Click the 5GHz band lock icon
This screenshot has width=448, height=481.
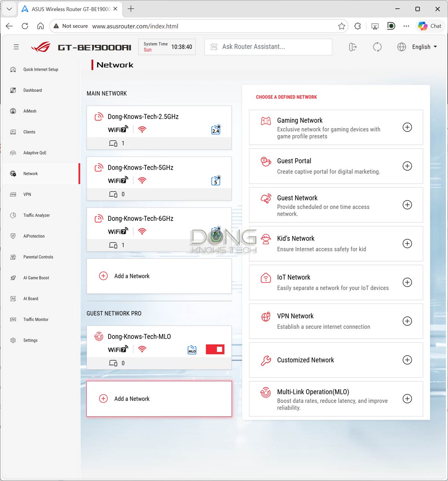tap(216, 181)
